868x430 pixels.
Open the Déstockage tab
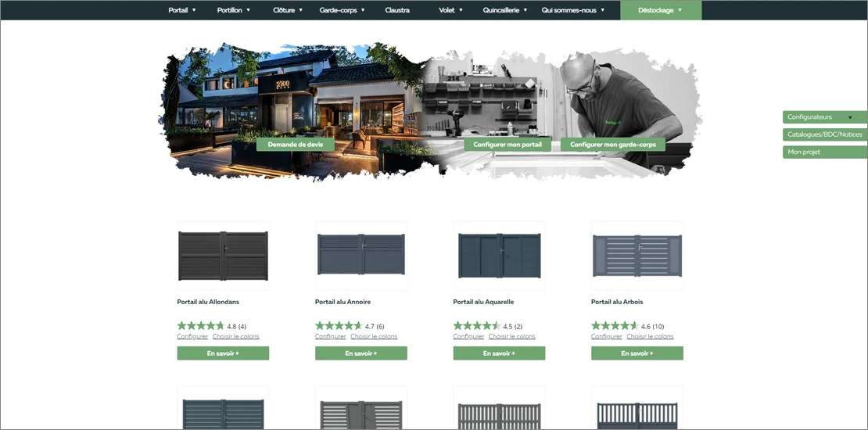[660, 10]
